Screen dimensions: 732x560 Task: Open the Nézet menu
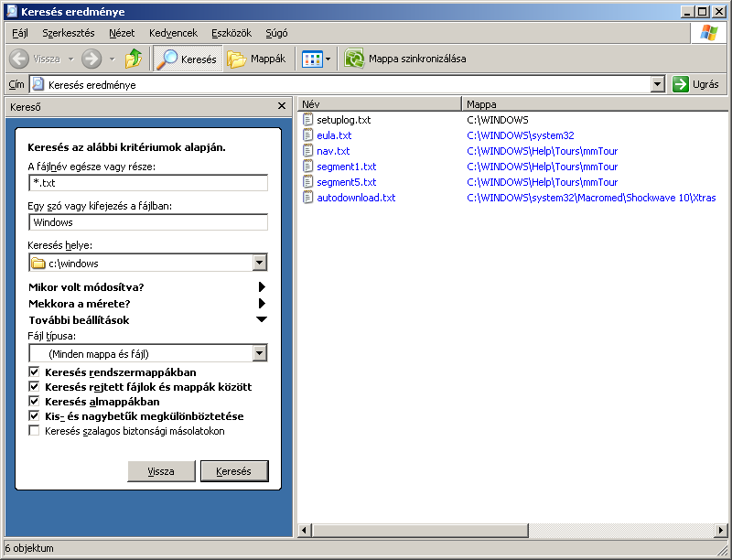pos(122,33)
